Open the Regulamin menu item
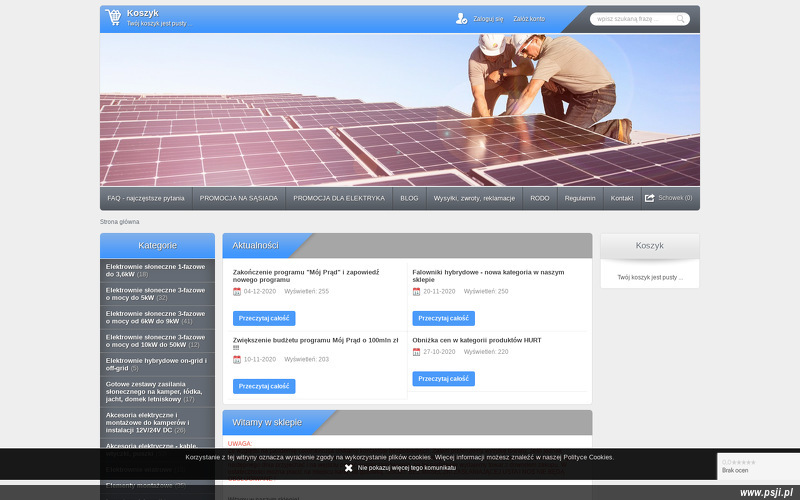800x500 pixels. pyautogui.click(x=580, y=198)
